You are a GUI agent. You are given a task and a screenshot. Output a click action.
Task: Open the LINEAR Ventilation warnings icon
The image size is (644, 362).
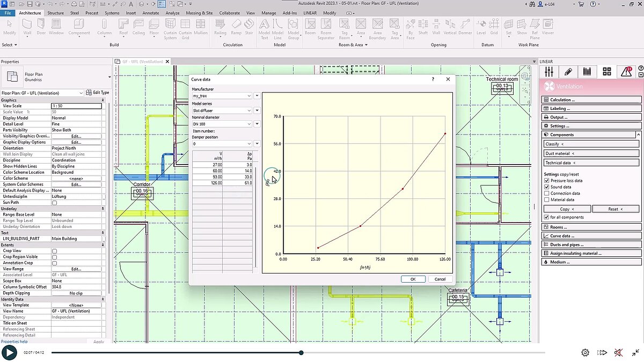(627, 71)
